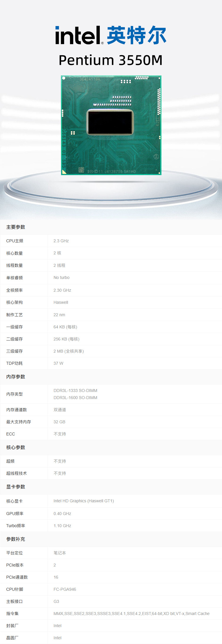Click the 参数补充 section header

16,539
